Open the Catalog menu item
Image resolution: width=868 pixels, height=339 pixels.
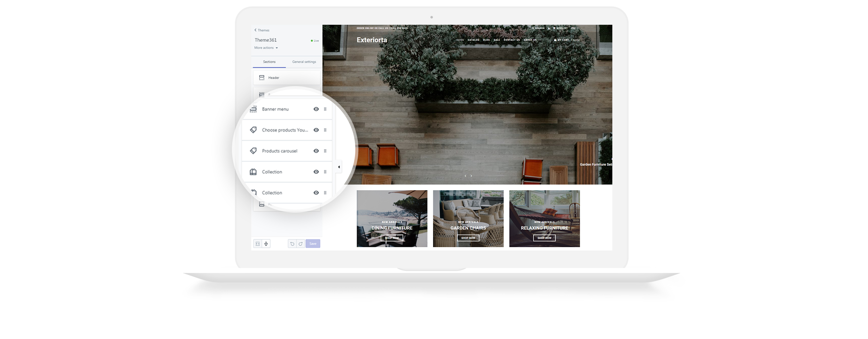pyautogui.click(x=473, y=40)
